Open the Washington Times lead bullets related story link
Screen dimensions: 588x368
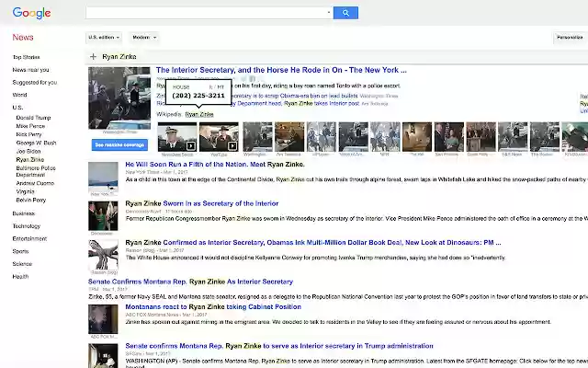[x=296, y=96]
